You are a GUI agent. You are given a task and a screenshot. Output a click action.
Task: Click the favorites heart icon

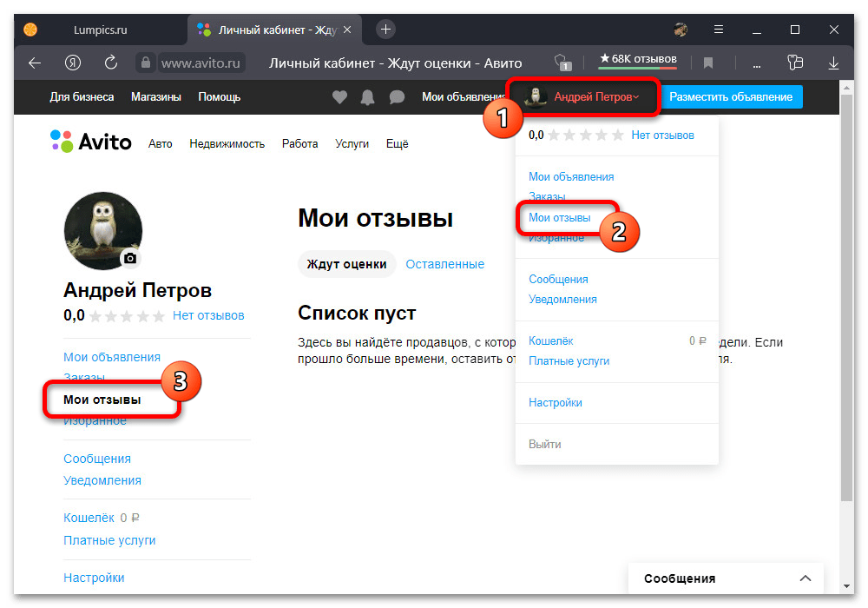[x=340, y=97]
